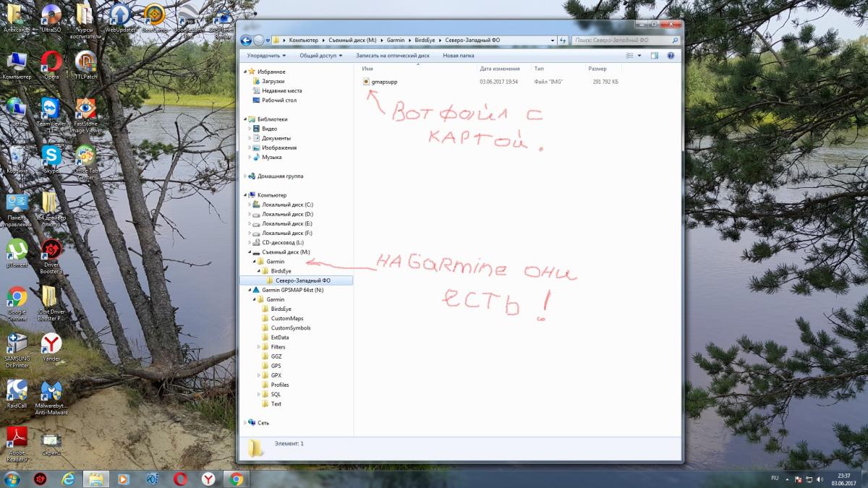Open the Skype desktop shortcut
The image size is (868, 488).
pyautogui.click(x=51, y=156)
